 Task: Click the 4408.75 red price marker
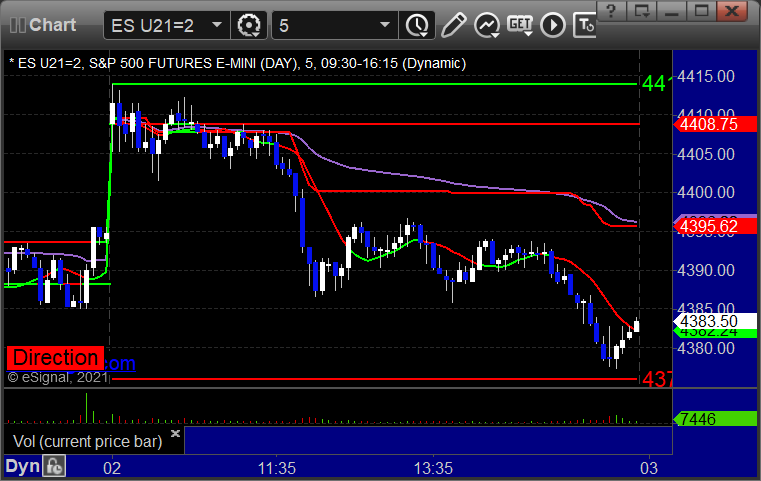point(714,124)
